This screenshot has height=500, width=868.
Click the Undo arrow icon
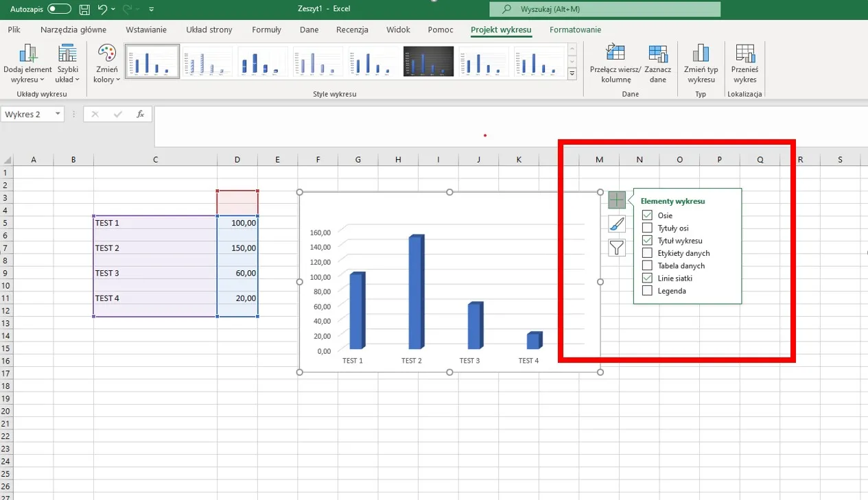(102, 10)
